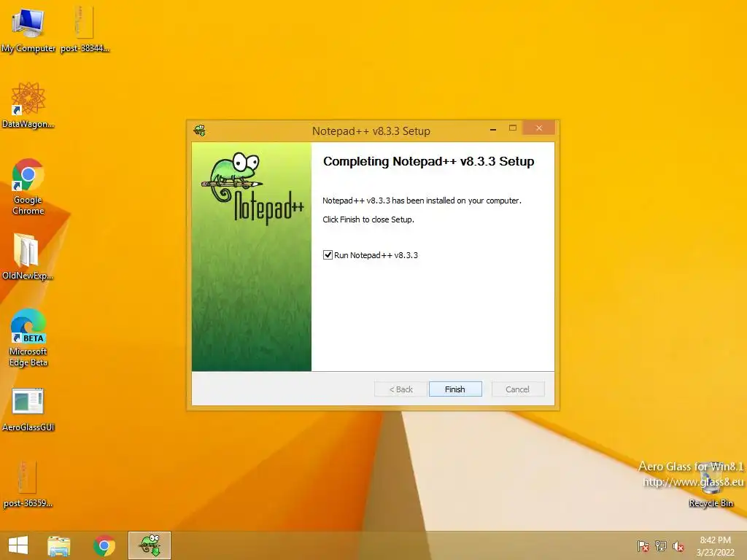Select the AeroGlassGUI desktop icon
Screen dimensions: 747x560
click(28, 410)
